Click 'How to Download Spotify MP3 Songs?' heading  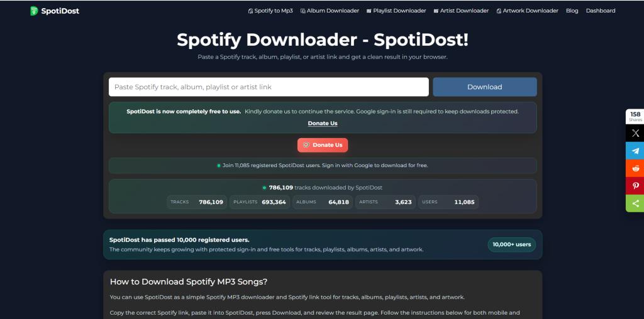pos(189,282)
